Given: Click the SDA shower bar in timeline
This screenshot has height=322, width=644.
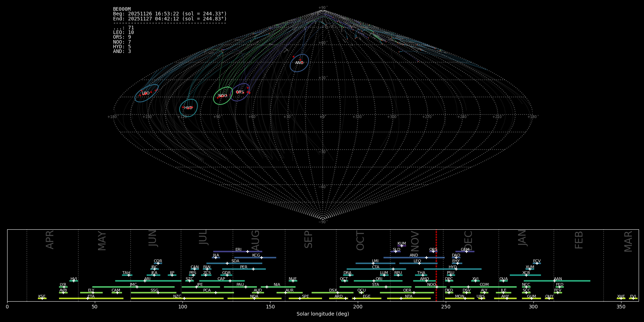Looking at the screenshot, I should 234,263.
